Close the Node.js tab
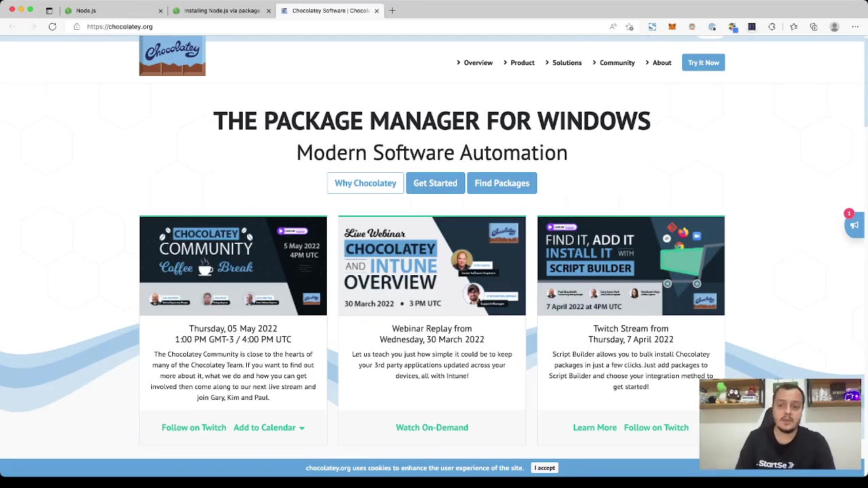 (x=161, y=11)
